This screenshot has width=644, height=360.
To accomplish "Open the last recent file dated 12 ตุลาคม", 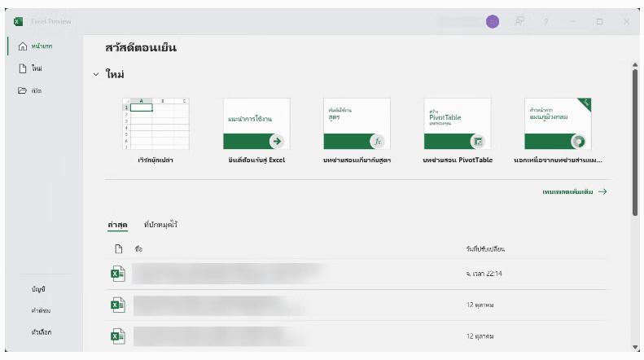I will [357, 336].
